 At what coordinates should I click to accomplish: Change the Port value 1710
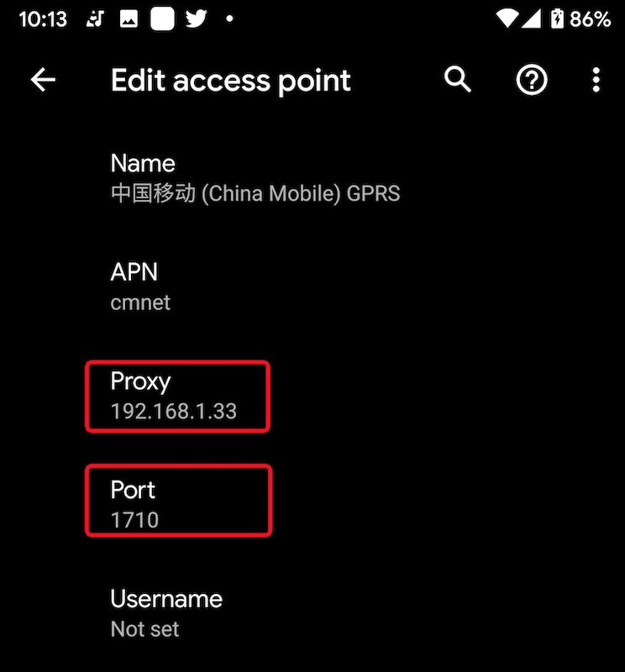coord(177,504)
